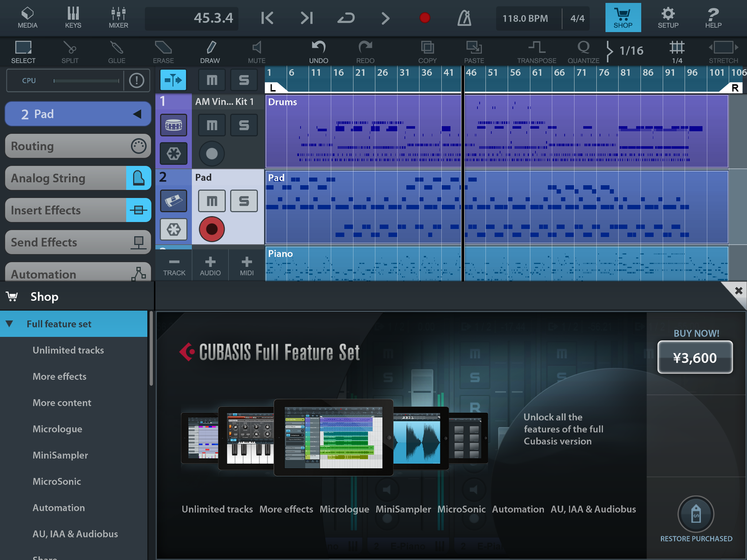747x560 pixels.
Task: Click the Paste icon
Action: click(474, 47)
